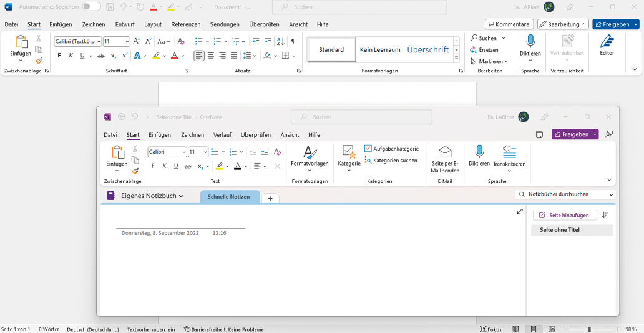The image size is (644, 333).
Task: Sort pages in OneNote page list
Action: coord(605,214)
